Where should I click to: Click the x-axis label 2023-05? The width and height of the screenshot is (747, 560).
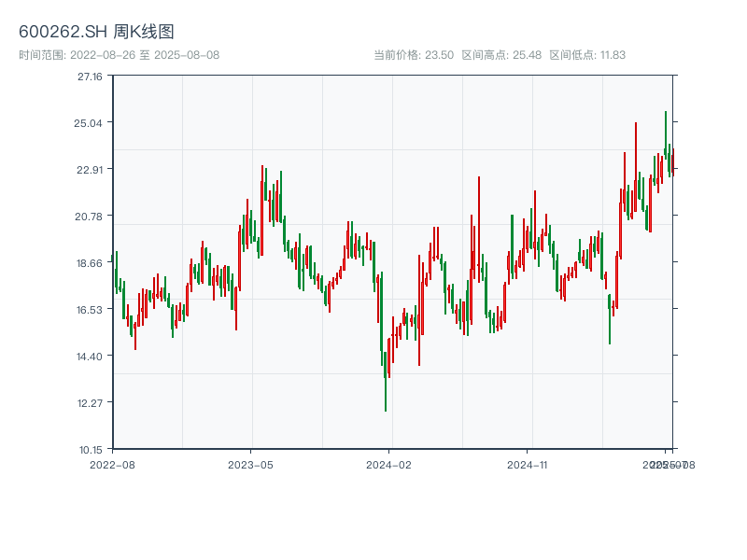coord(250,465)
